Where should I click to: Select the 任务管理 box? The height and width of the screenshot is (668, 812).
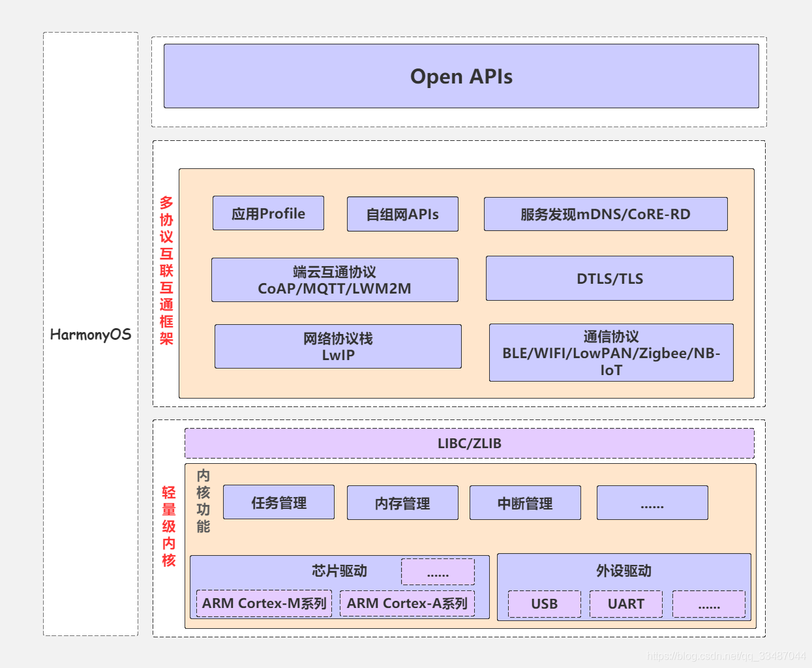point(278,502)
